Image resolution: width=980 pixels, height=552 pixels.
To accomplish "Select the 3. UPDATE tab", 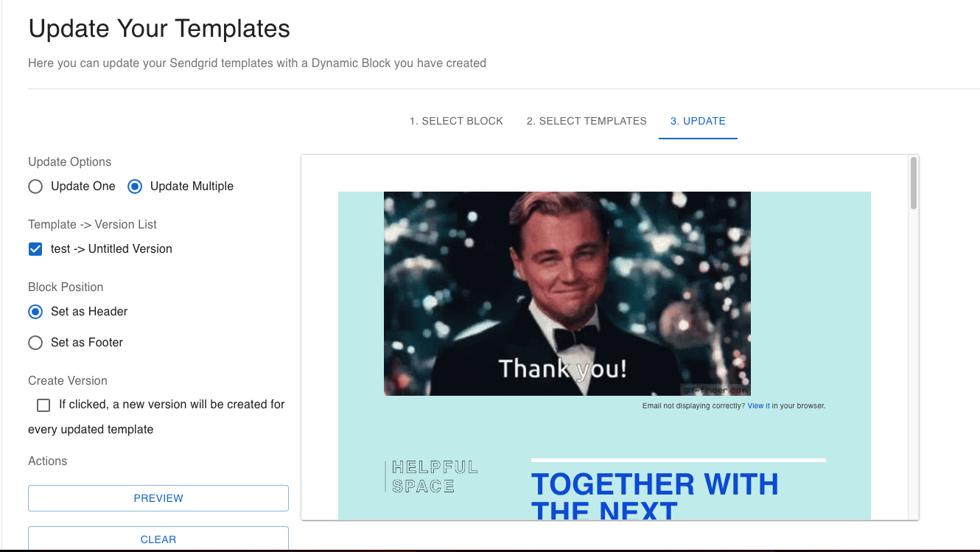I will (x=698, y=121).
